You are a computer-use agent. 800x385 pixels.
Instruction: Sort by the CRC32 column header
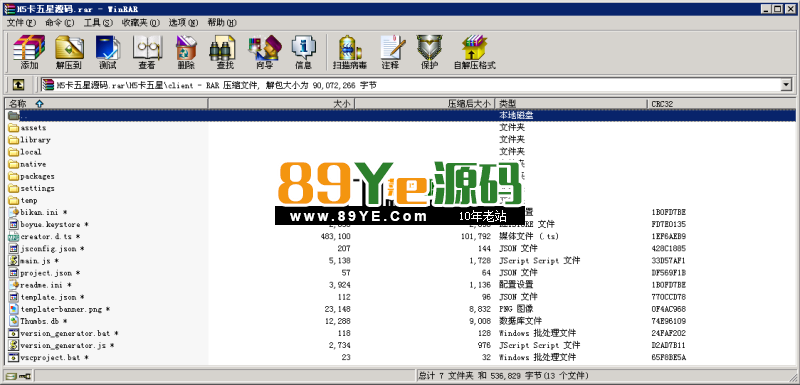pos(721,104)
